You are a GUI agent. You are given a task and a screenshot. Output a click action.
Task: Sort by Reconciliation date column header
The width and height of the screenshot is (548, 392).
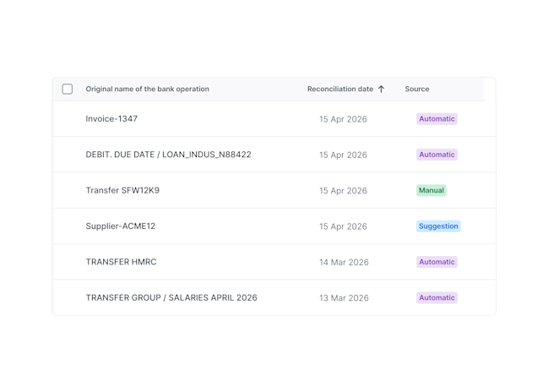[x=340, y=89]
